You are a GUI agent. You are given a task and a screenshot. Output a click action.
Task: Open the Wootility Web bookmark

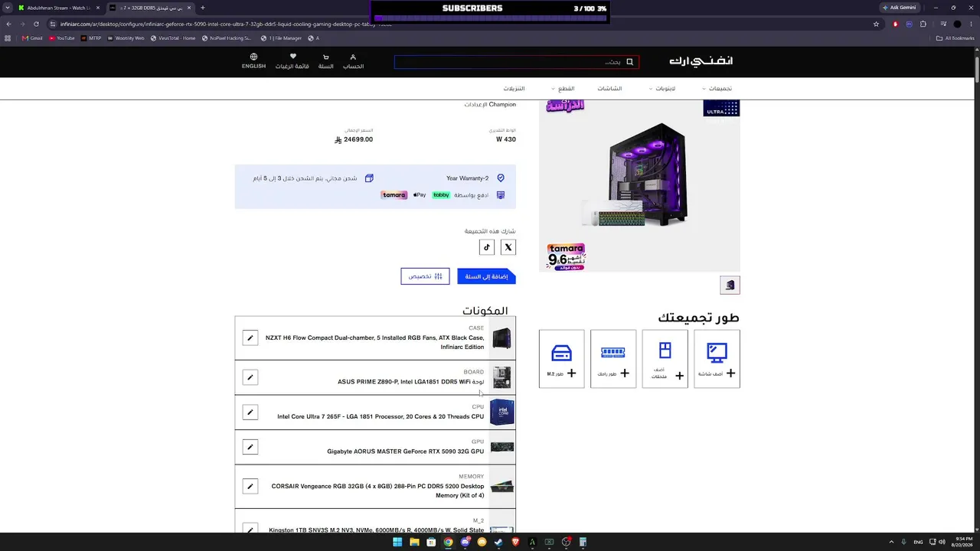[126, 38]
